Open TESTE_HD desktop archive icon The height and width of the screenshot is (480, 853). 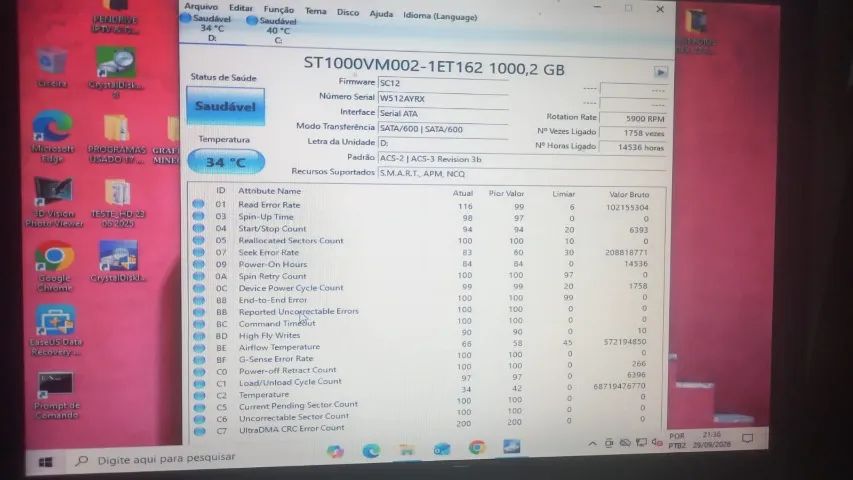tap(118, 204)
